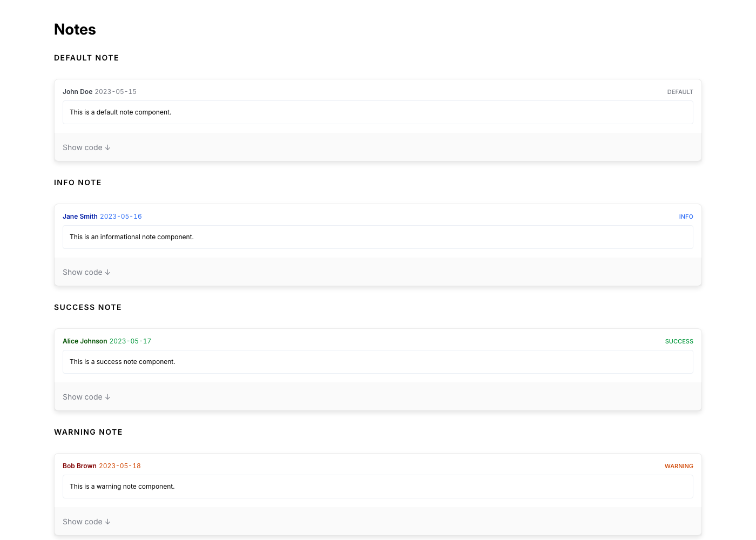
Task: Click the date 2023-05-17
Action: coord(130,341)
